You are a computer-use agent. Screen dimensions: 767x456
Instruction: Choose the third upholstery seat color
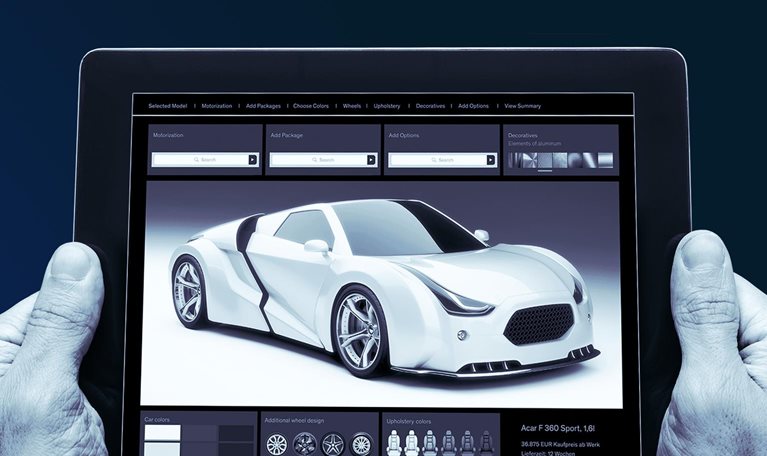tap(430, 443)
